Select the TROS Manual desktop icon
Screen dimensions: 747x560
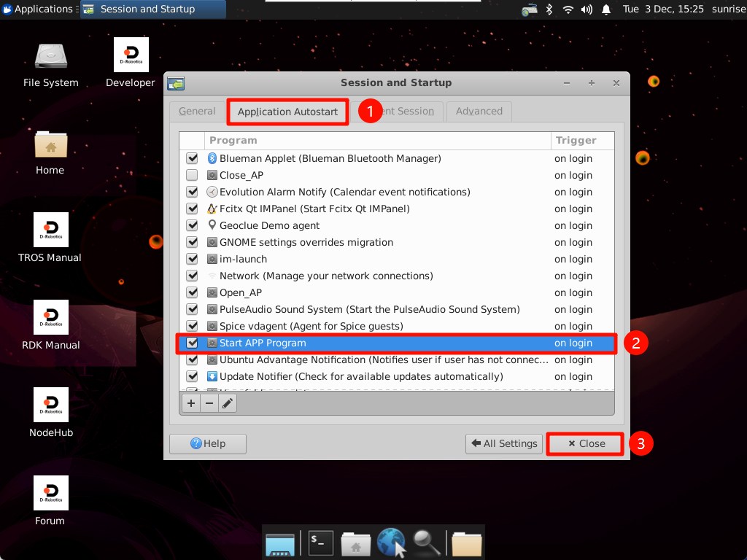tap(50, 238)
